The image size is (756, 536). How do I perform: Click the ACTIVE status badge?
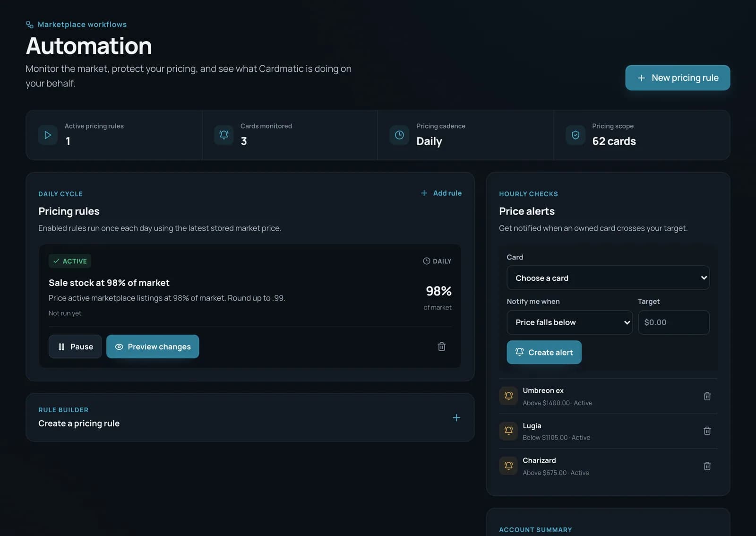(x=70, y=261)
